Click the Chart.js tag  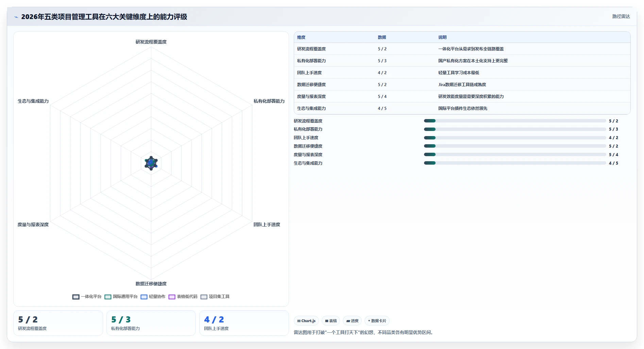(306, 321)
